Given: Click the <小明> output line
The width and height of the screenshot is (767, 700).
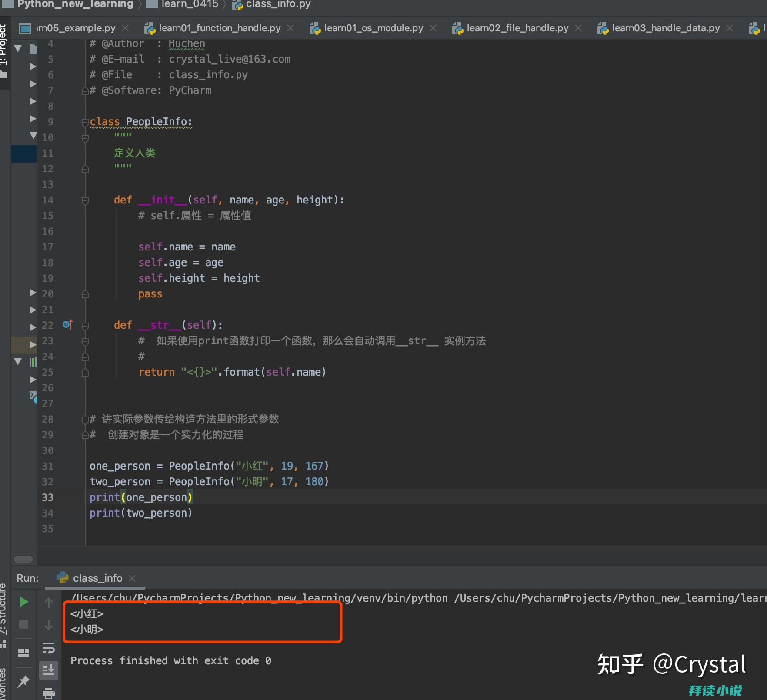Looking at the screenshot, I should point(87,630).
